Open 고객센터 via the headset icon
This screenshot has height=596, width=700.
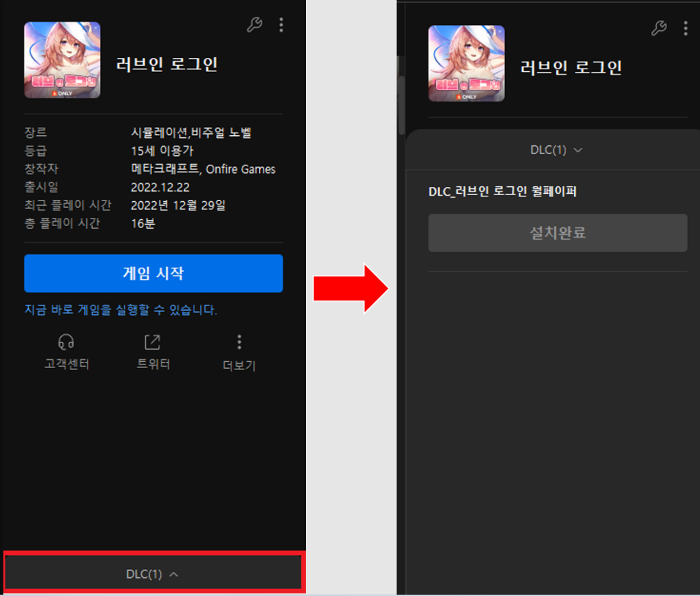(x=66, y=342)
